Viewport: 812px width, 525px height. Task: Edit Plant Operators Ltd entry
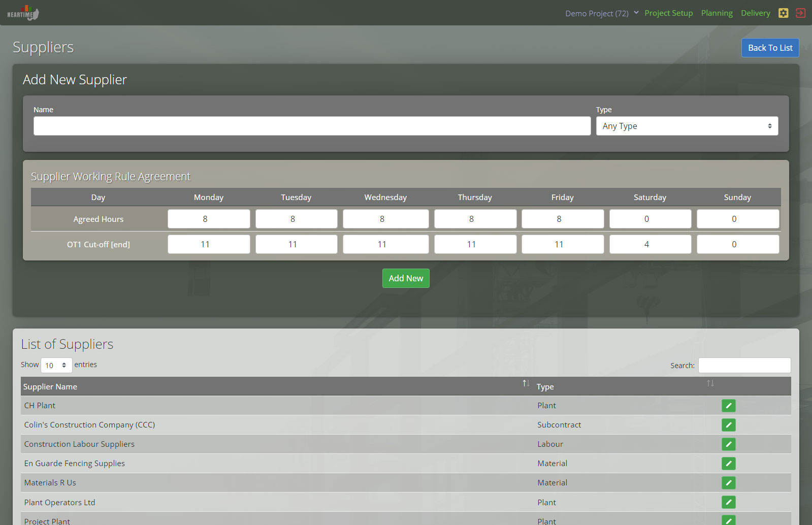[728, 502]
